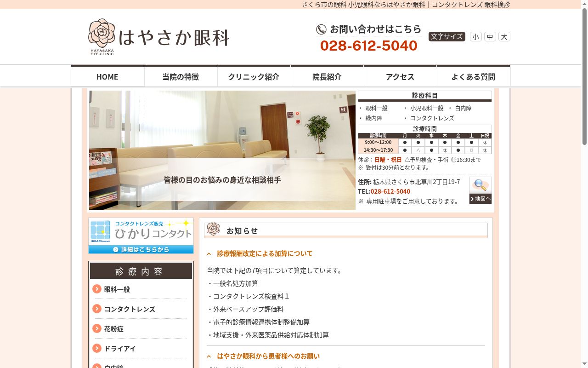This screenshot has width=588, height=368.
Task: Open 眼科一般 in the 診療内容 sidebar
Action: pos(117,289)
